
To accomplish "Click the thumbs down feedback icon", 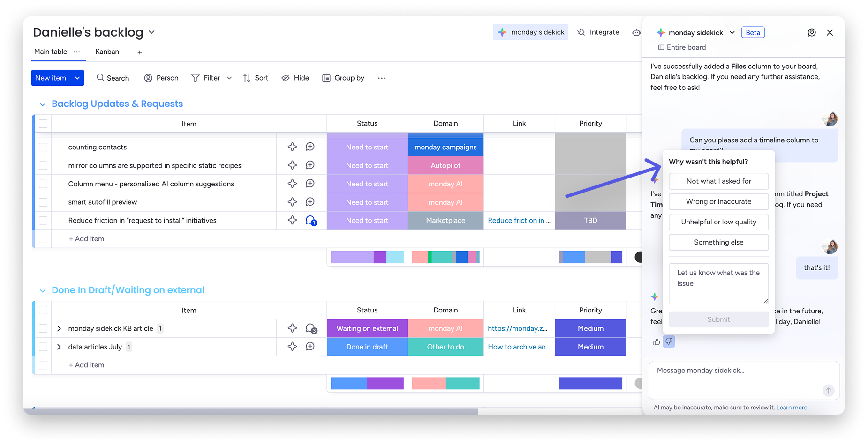I will point(669,341).
